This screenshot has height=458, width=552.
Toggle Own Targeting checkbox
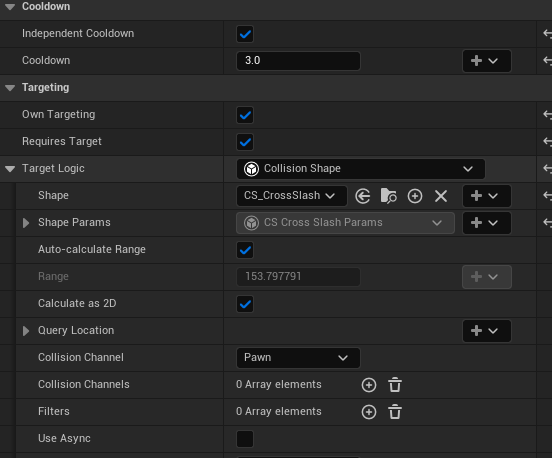tap(245, 115)
